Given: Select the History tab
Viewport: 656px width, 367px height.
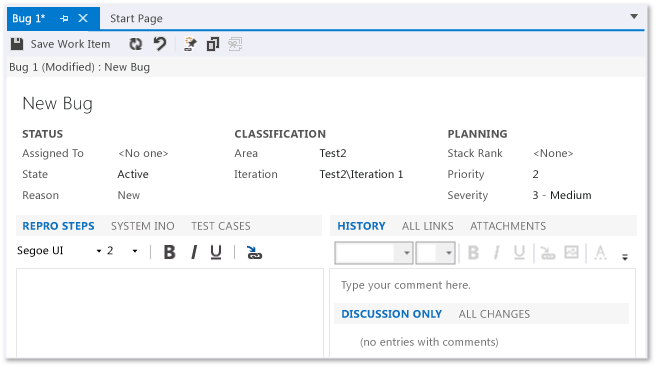Looking at the screenshot, I should 361,226.
